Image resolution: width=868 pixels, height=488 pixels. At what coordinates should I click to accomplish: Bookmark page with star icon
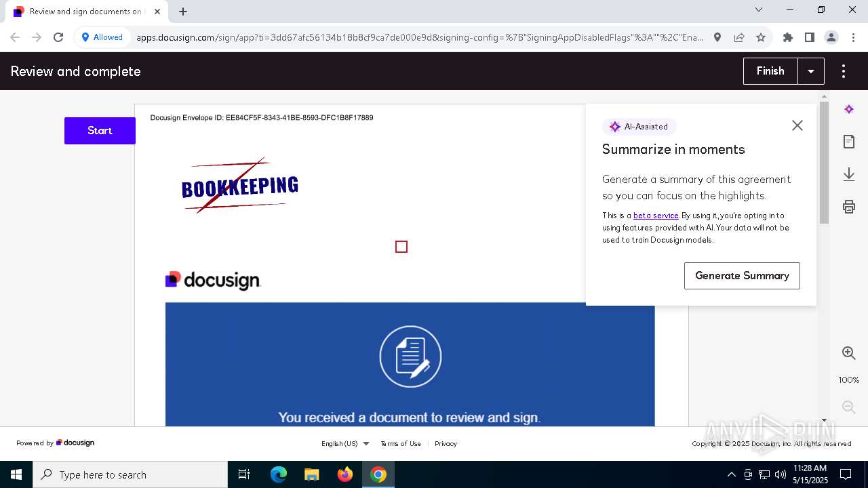coord(761,37)
